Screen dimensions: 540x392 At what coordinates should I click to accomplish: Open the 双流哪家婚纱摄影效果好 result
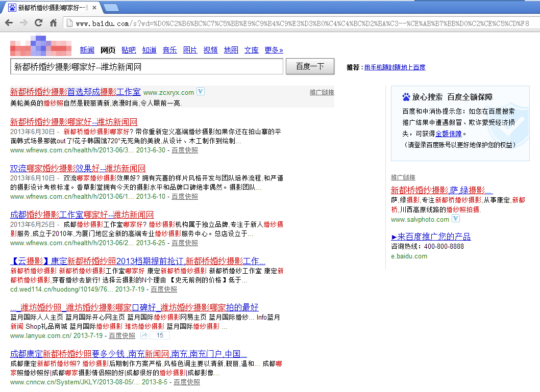[78, 168]
